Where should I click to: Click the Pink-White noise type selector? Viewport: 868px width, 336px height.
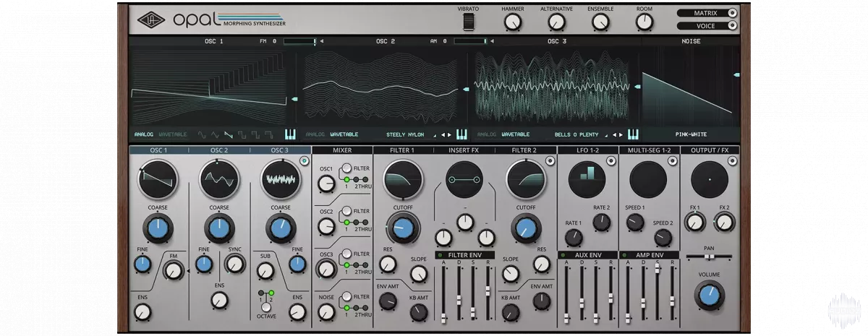point(692,134)
